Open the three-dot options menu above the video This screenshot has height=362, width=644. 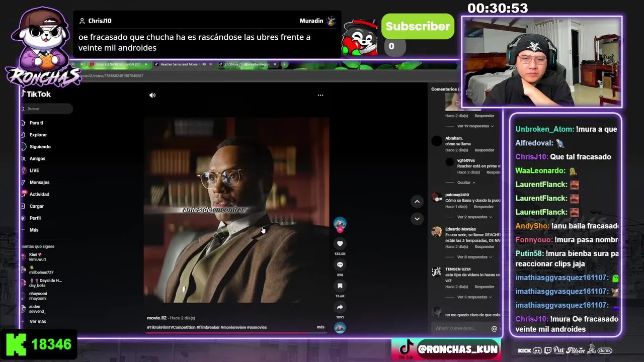[x=320, y=95]
